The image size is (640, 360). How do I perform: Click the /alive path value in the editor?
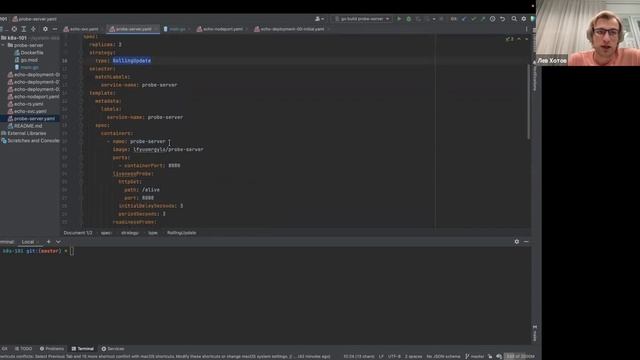coord(151,190)
